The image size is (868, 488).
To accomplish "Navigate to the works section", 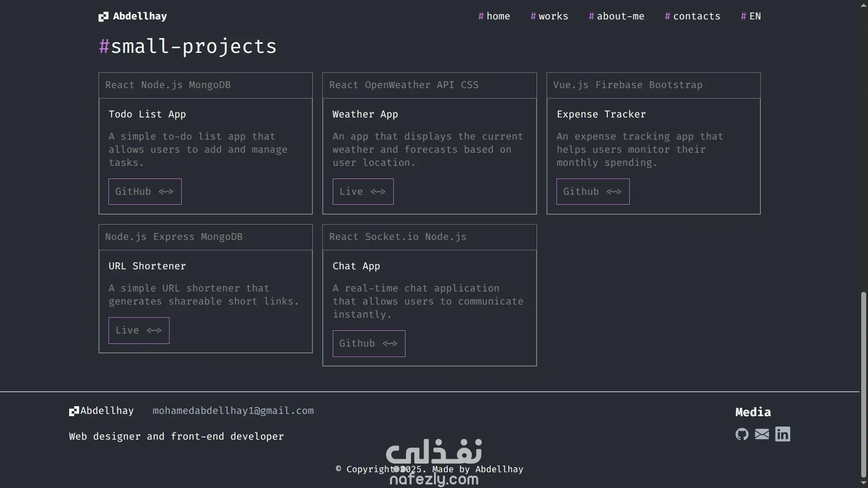I will coord(549,16).
